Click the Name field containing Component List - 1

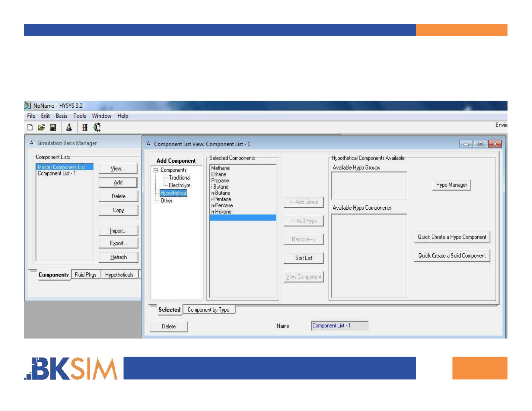coord(339,326)
